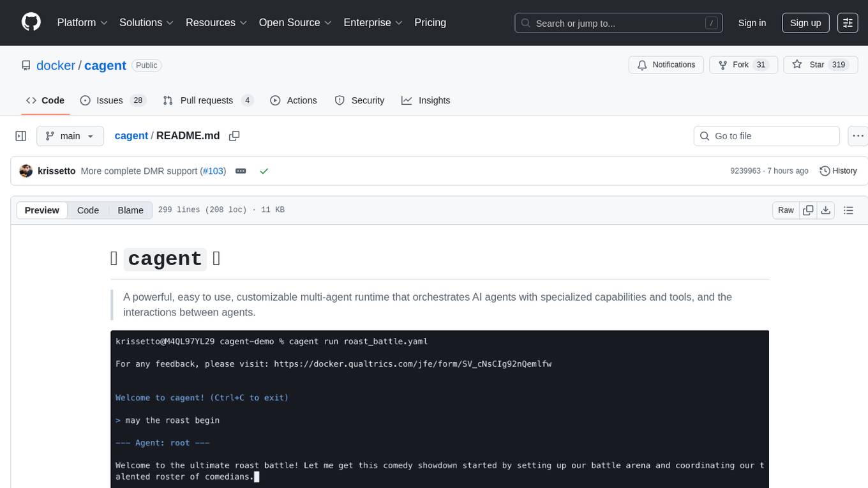This screenshot has height=488, width=868.
Task: View the Insights tab
Action: pos(426,100)
